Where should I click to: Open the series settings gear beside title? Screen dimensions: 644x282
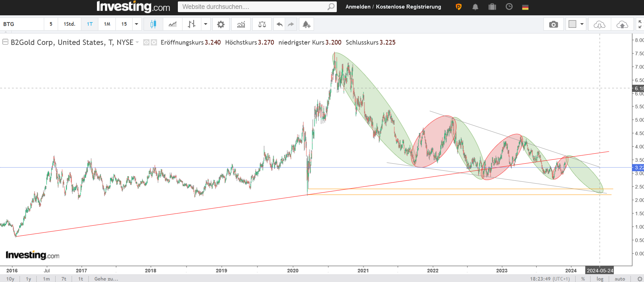(154, 42)
